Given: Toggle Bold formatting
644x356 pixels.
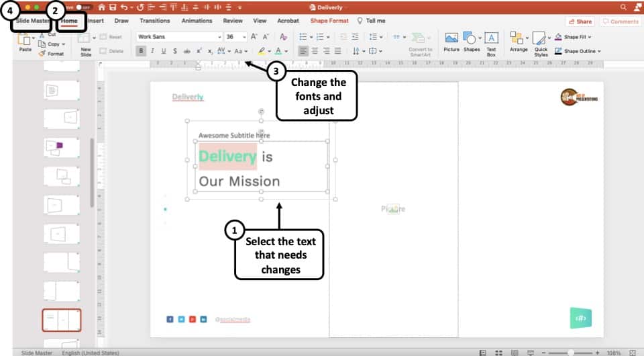Looking at the screenshot, I should click(x=141, y=51).
